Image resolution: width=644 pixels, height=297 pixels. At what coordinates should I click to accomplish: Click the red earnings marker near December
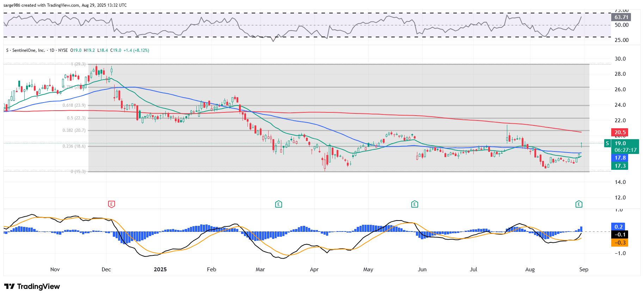click(x=111, y=204)
